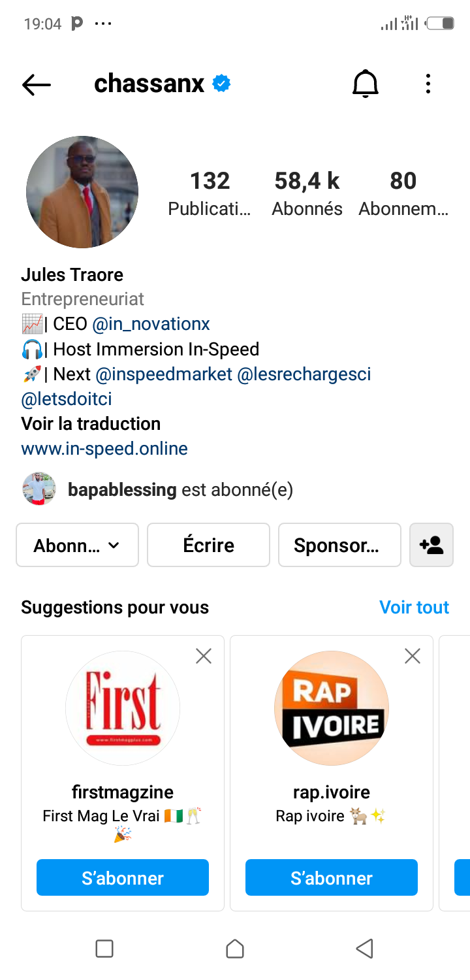Open the notification bell settings

click(x=366, y=84)
